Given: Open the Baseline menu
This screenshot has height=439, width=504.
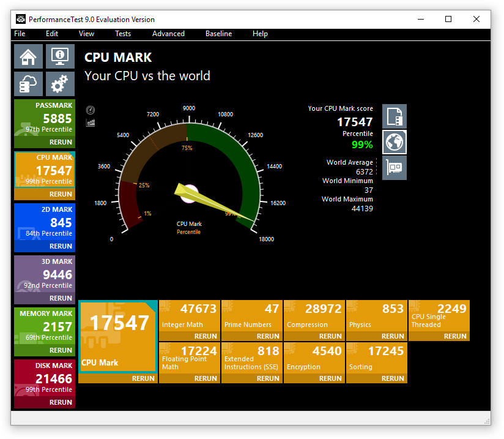Looking at the screenshot, I should point(218,34).
